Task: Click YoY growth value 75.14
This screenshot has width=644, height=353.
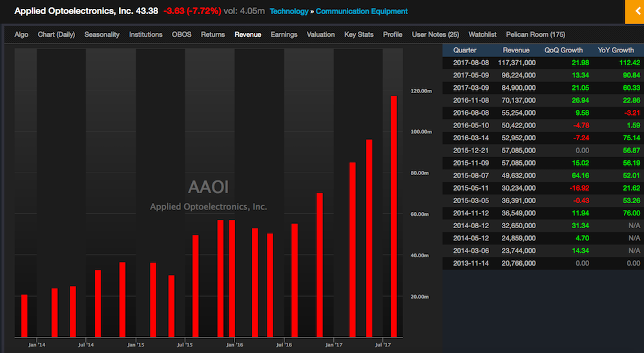Action: (631, 138)
